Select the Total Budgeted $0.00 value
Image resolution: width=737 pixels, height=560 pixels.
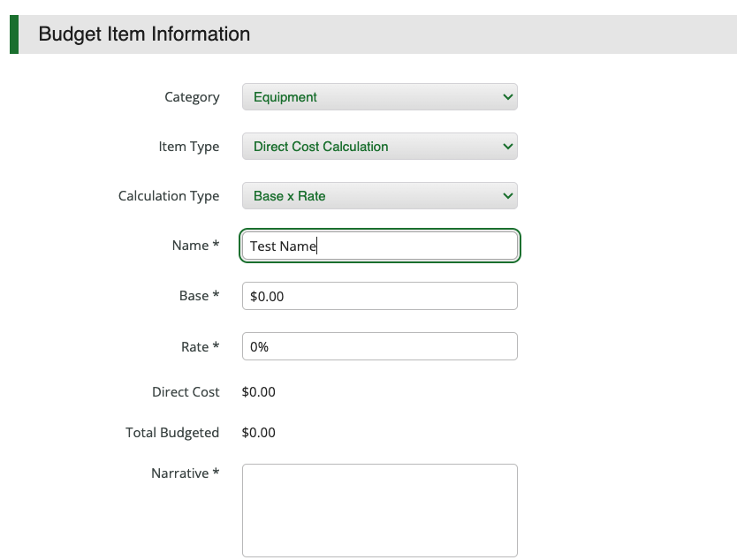259,433
